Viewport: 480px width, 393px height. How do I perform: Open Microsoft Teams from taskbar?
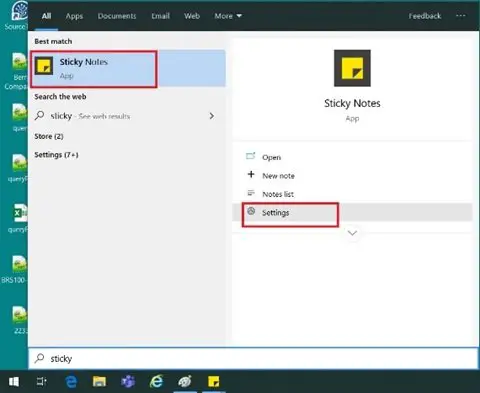tap(128, 381)
